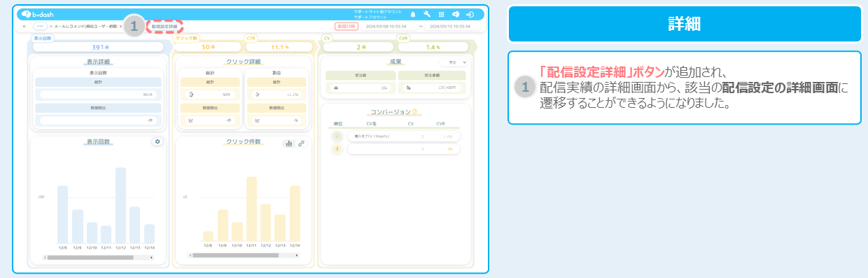Click the 12/12 bar in 表示回数 chart

pos(120,205)
